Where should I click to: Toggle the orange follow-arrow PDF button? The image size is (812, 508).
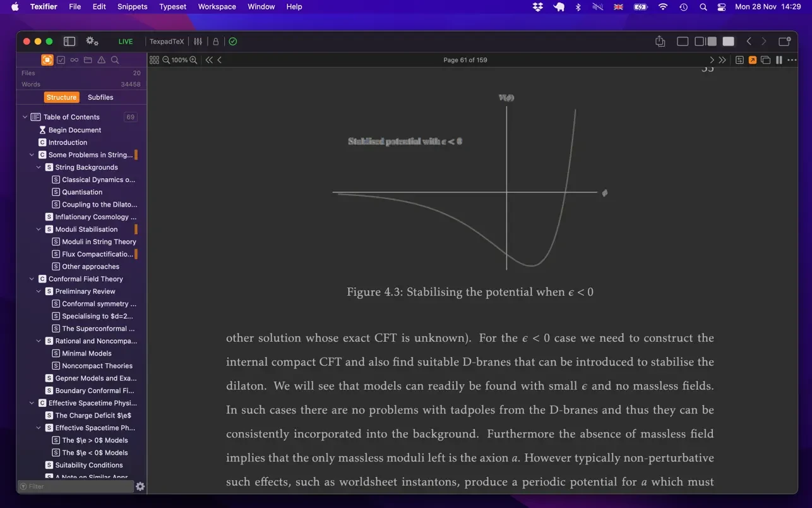pyautogui.click(x=753, y=60)
